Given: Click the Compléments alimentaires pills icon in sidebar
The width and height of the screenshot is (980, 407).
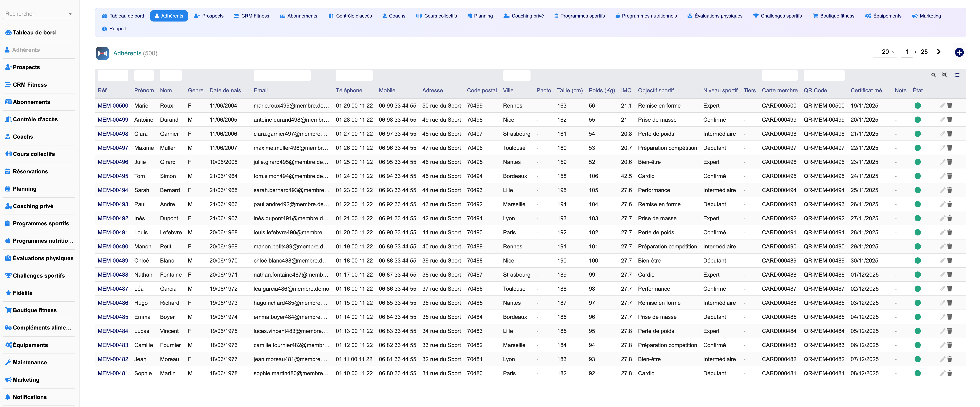Looking at the screenshot, I should [8, 327].
